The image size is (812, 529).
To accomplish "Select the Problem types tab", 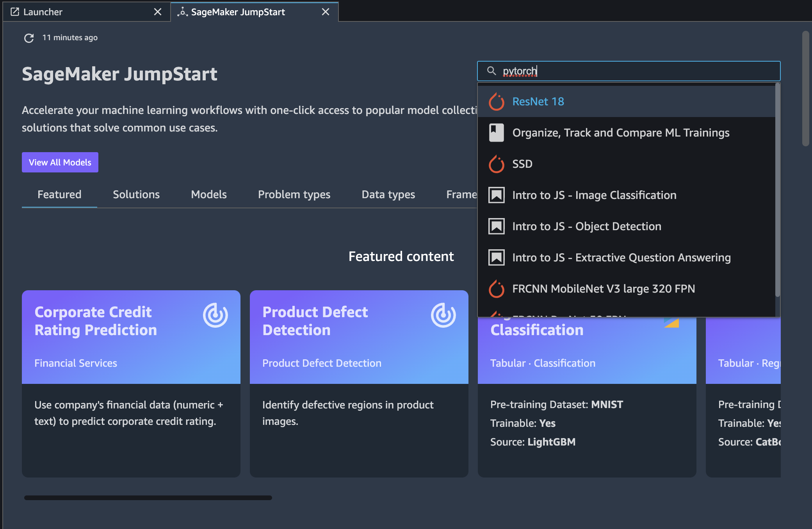I will (294, 194).
